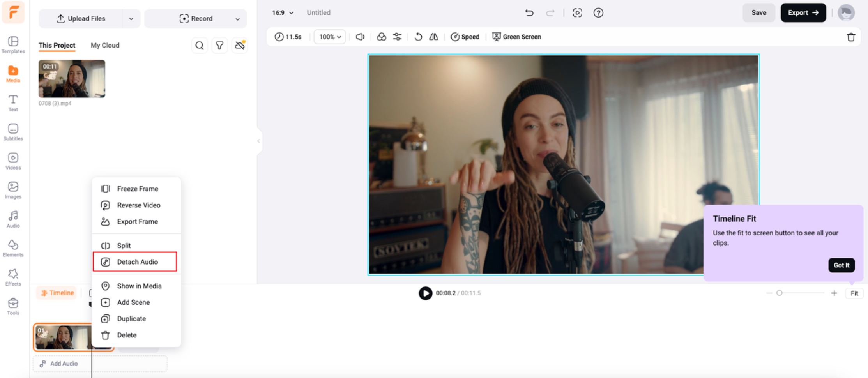Open the Media sidebar panel
The height and width of the screenshot is (378, 868).
(13, 74)
